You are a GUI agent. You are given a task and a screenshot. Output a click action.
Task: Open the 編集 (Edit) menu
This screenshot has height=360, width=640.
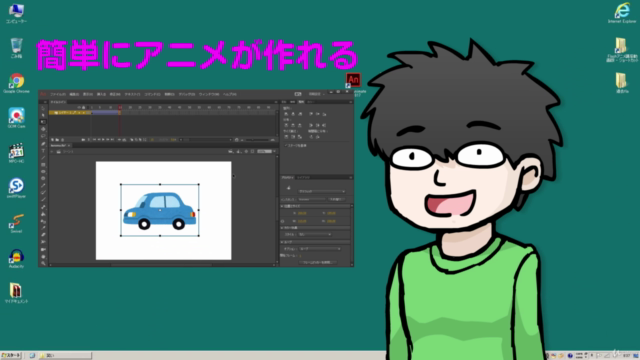(x=74, y=94)
